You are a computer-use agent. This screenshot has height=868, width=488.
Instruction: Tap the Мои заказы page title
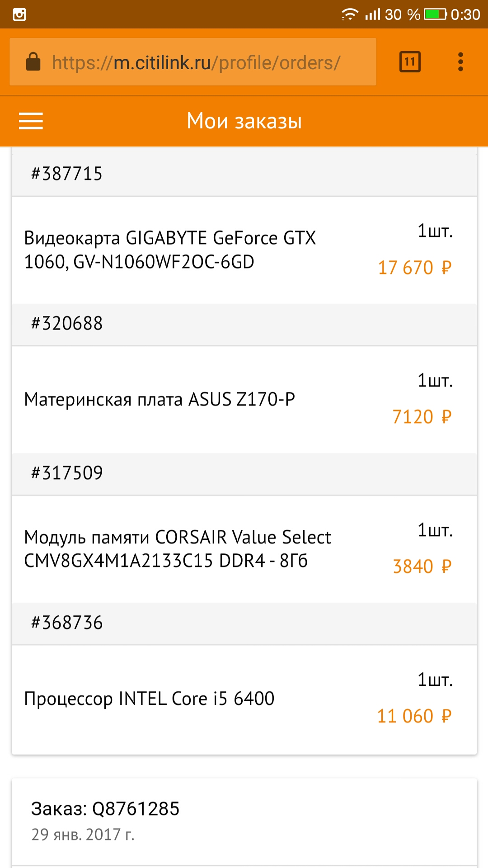(244, 121)
